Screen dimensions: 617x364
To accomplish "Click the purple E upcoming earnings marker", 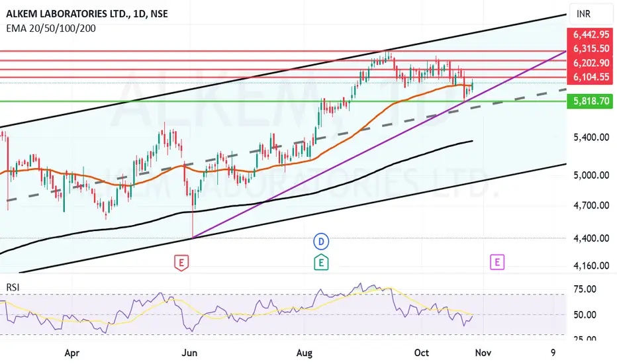I will click(497, 262).
